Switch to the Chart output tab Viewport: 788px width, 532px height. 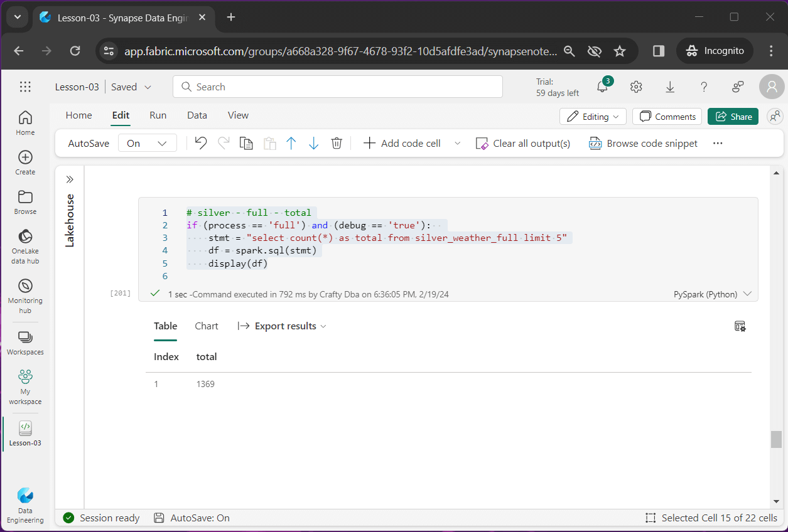pos(207,326)
